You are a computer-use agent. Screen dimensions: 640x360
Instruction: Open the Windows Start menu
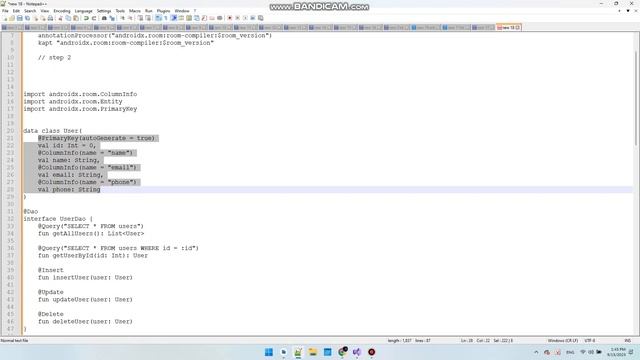269,352
